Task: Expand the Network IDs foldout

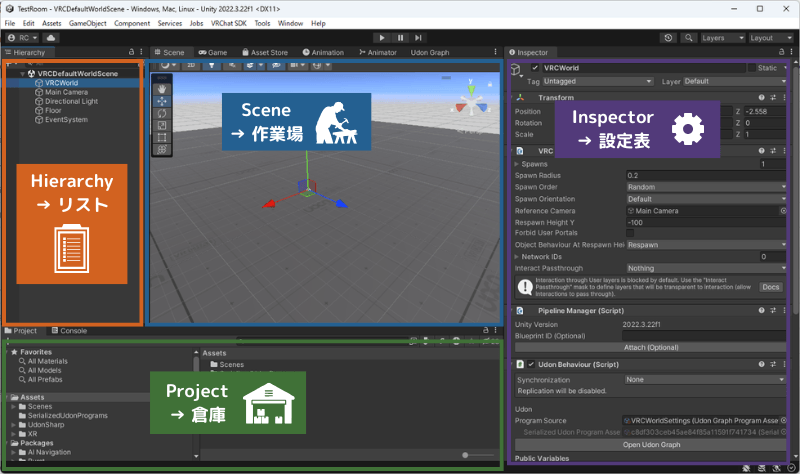Action: (516, 257)
